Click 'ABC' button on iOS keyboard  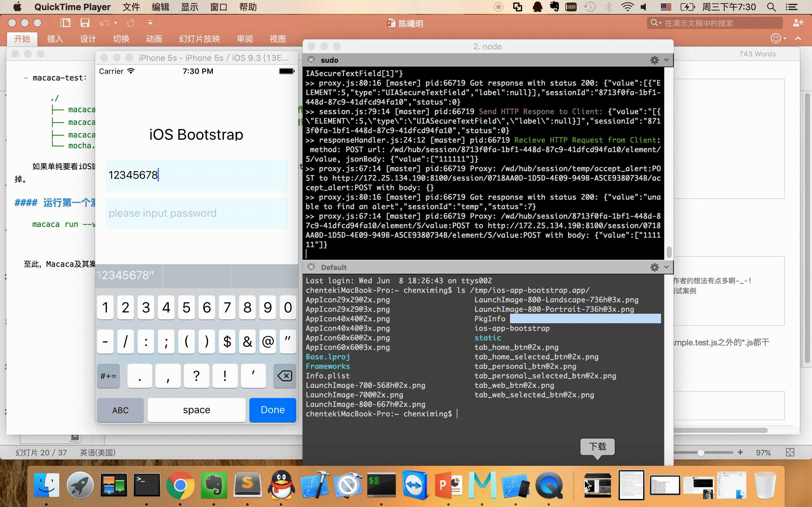pos(121,409)
